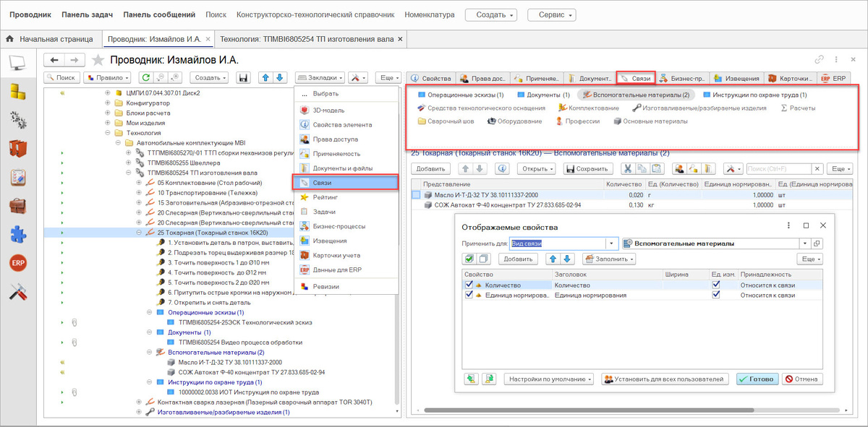Open the red ERP sidebar icon
Image resolution: width=868 pixels, height=427 pixels.
coord(17,263)
